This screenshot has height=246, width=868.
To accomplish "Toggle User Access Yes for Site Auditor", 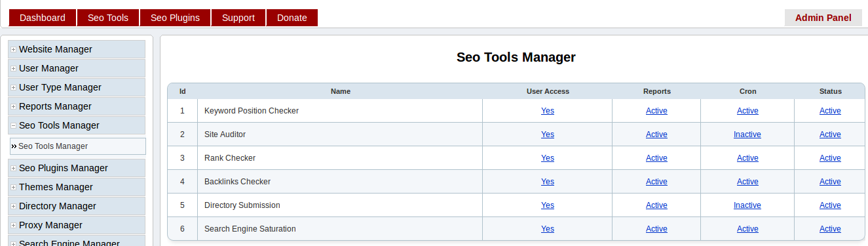I will click(x=548, y=134).
